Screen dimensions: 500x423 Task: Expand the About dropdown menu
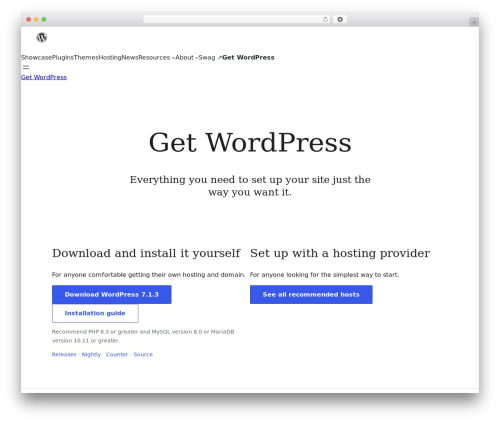(x=186, y=57)
